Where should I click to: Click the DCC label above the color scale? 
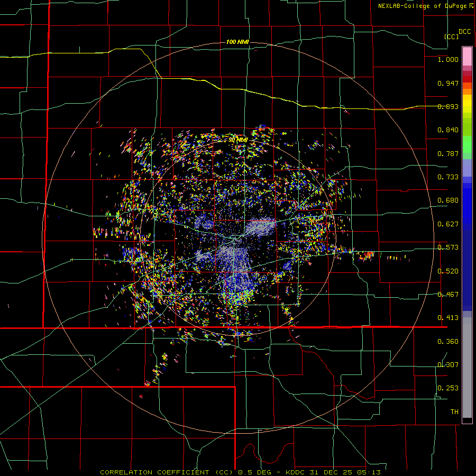[x=464, y=32]
